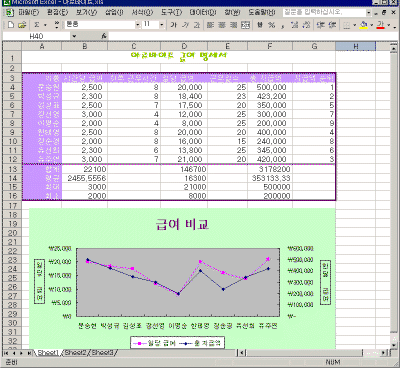
Task: Expand the Name Box dropdown arrow
Action: click(x=74, y=36)
